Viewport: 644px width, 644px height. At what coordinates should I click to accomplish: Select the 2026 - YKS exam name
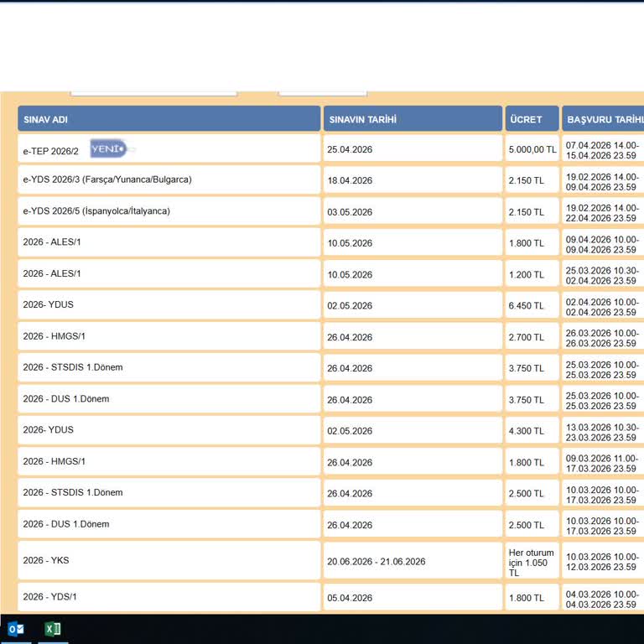click(x=46, y=561)
